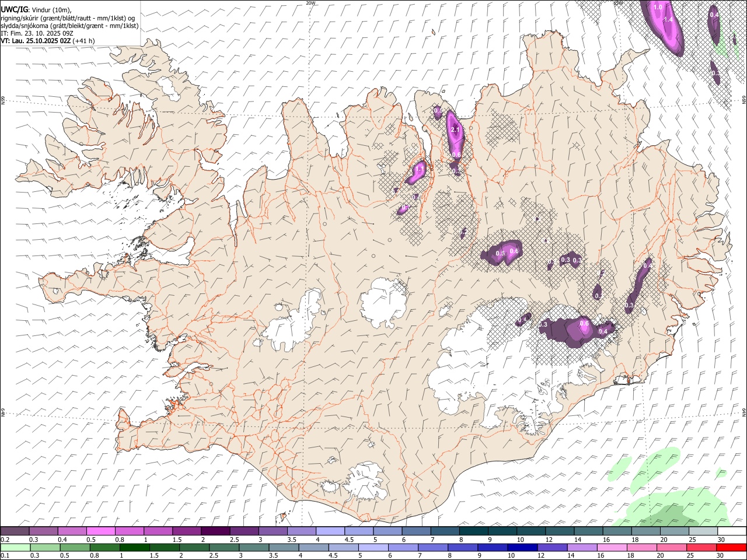
Task: Pick the dark navy 10 swatch, rain scale
Action: click(x=522, y=547)
